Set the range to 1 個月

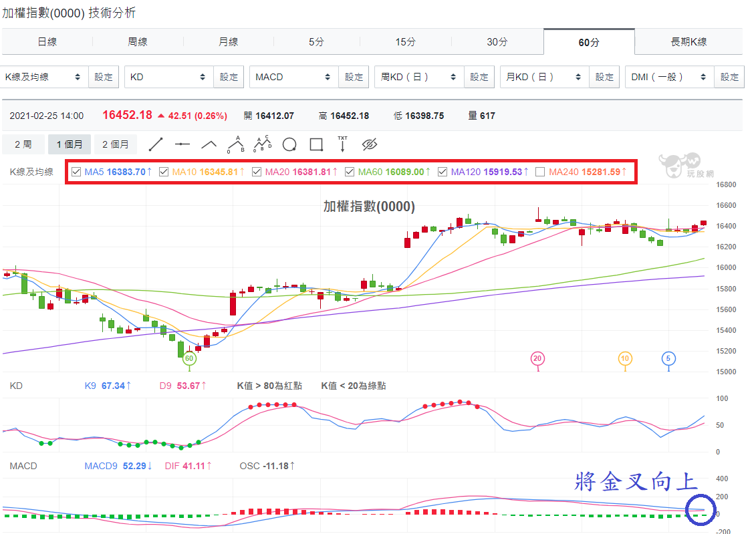pos(70,144)
